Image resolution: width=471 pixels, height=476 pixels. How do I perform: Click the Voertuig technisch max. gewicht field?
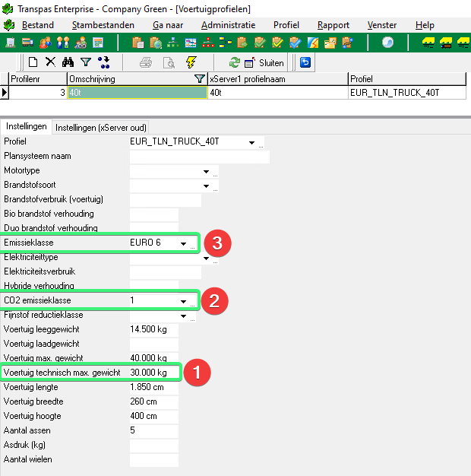tap(153, 373)
